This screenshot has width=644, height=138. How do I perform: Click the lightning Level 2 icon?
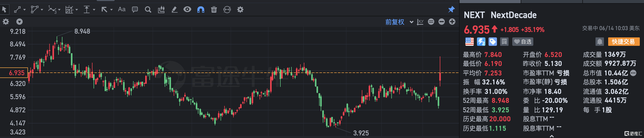point(481,42)
